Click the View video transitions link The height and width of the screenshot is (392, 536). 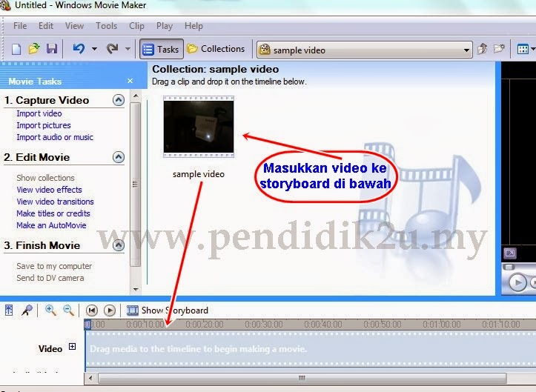[x=55, y=202]
